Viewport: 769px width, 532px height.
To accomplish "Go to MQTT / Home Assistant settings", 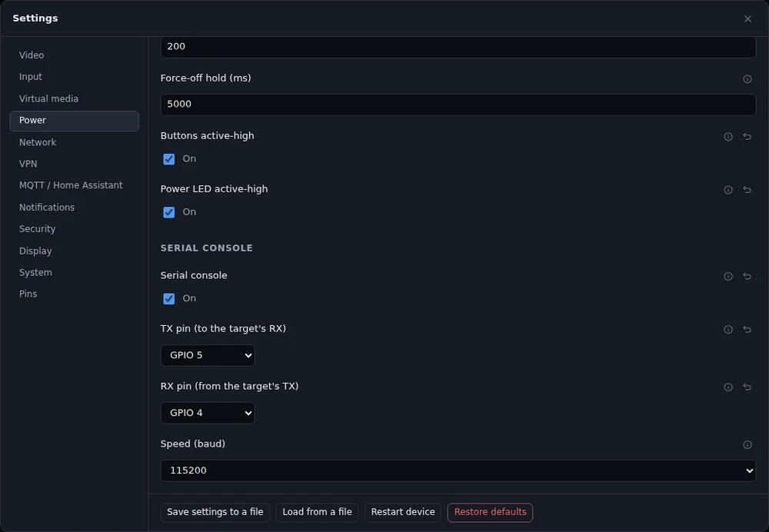I will point(74,185).
